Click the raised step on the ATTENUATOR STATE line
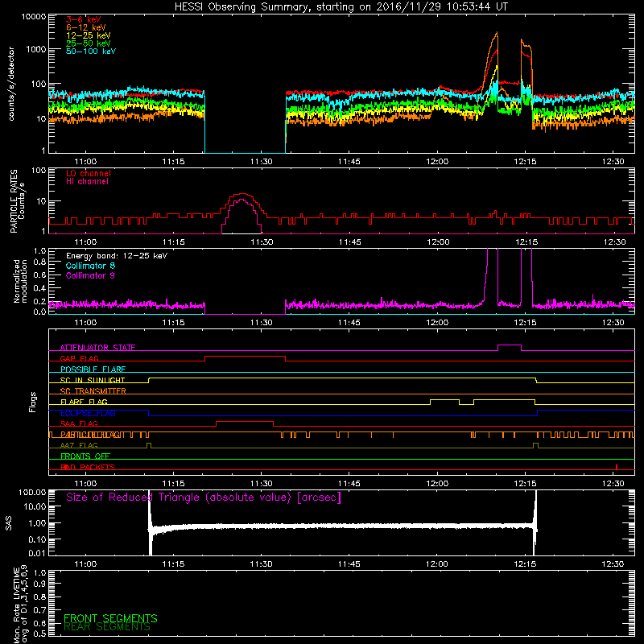 [510, 345]
